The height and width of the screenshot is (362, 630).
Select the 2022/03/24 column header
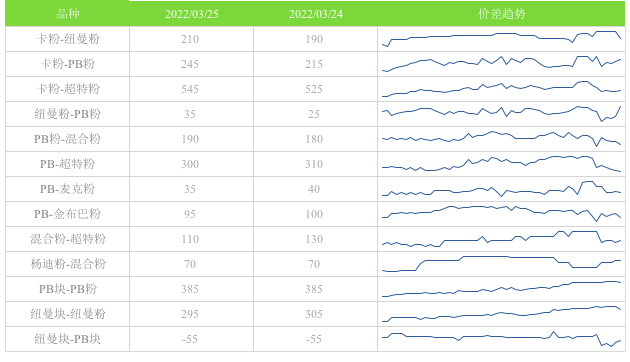pos(316,14)
